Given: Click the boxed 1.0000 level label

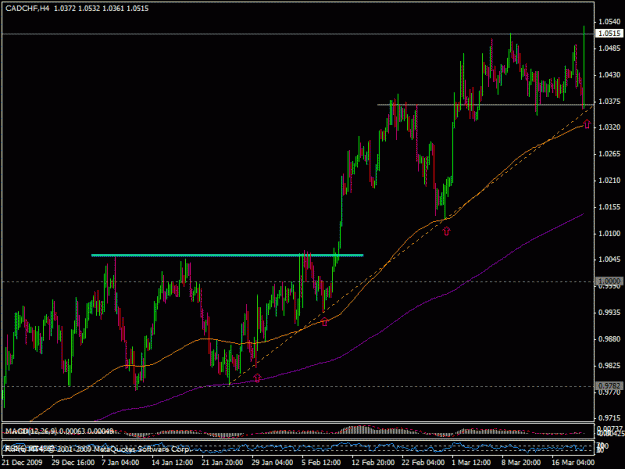Looking at the screenshot, I should [x=609, y=281].
